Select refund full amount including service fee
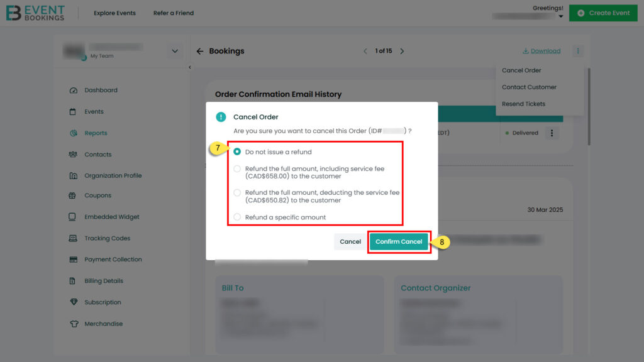 pyautogui.click(x=237, y=168)
